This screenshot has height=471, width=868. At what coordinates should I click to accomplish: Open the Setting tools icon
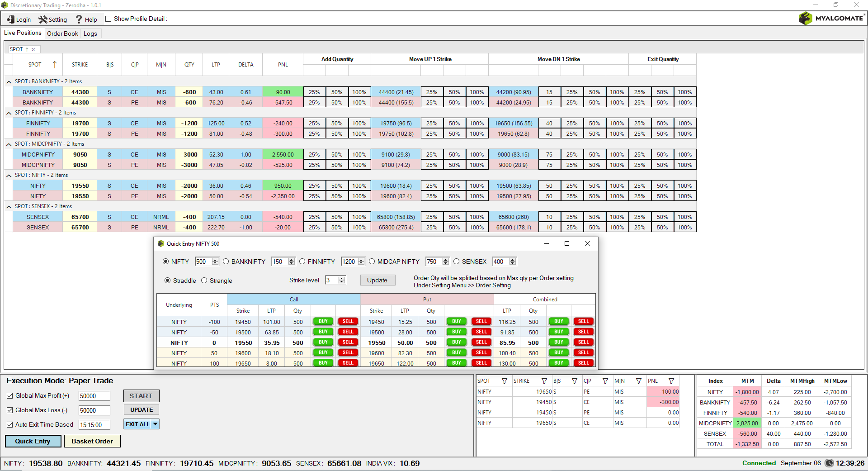point(43,19)
